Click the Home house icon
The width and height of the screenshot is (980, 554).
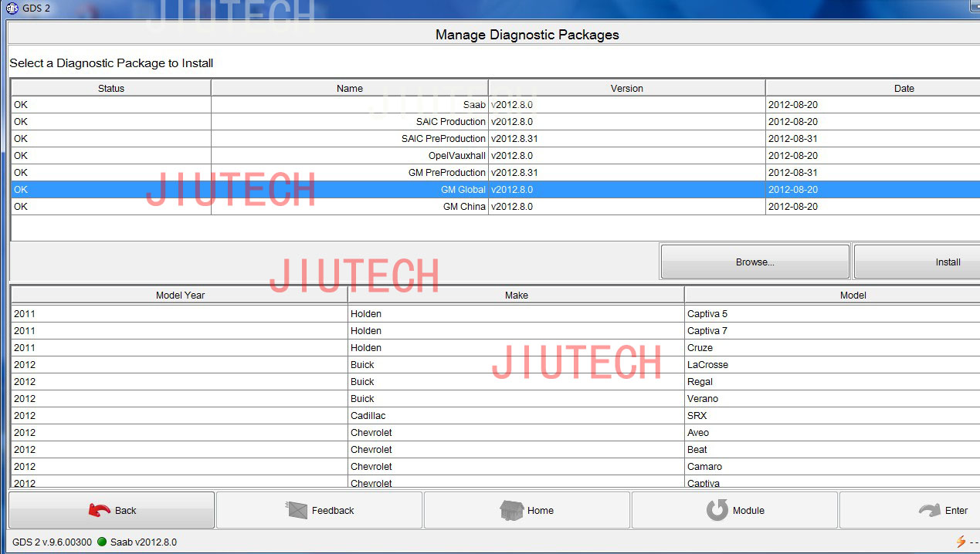(511, 510)
